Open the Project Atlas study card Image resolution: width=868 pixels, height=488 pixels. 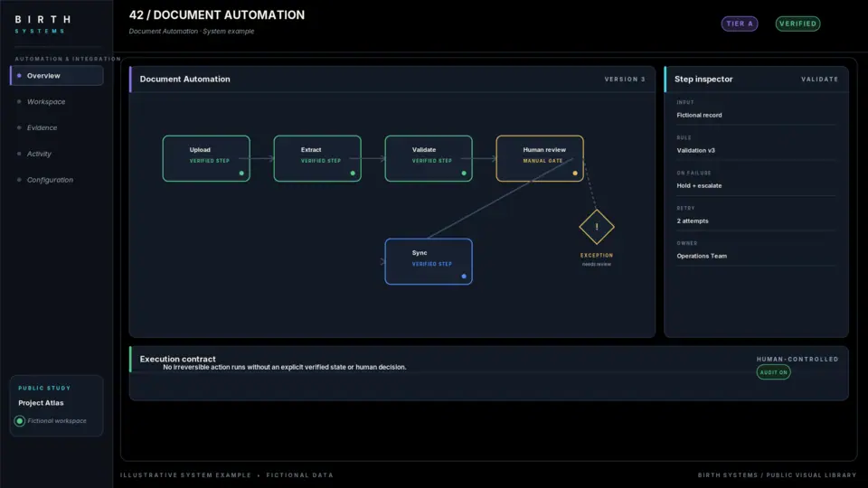pos(56,406)
